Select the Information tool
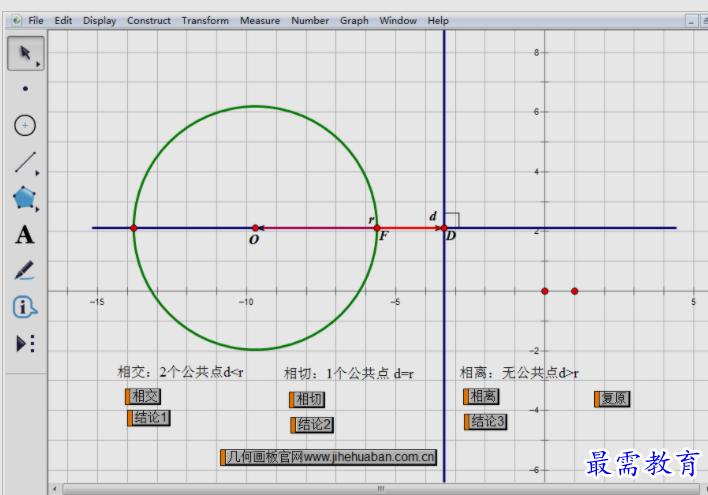708x495 pixels. (x=25, y=307)
